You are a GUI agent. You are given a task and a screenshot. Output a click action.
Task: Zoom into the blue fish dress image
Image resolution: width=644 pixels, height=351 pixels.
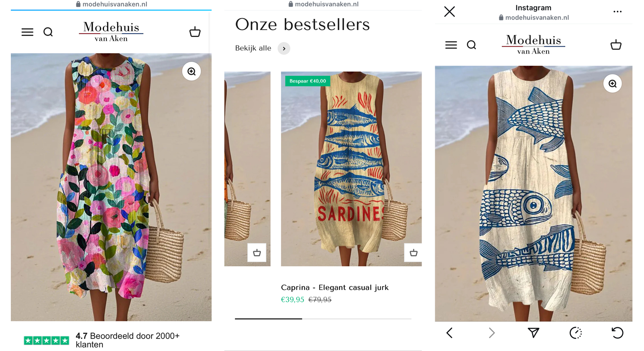(x=612, y=83)
